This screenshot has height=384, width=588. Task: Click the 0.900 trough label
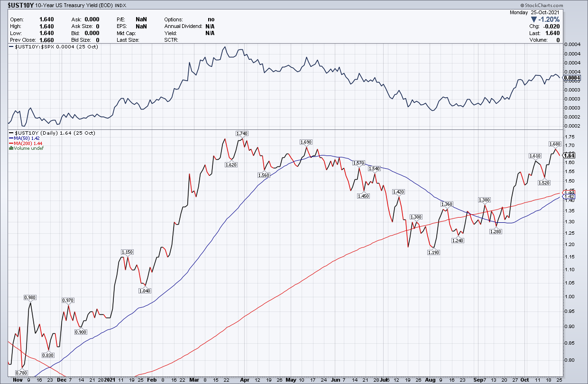pyautogui.click(x=80, y=332)
